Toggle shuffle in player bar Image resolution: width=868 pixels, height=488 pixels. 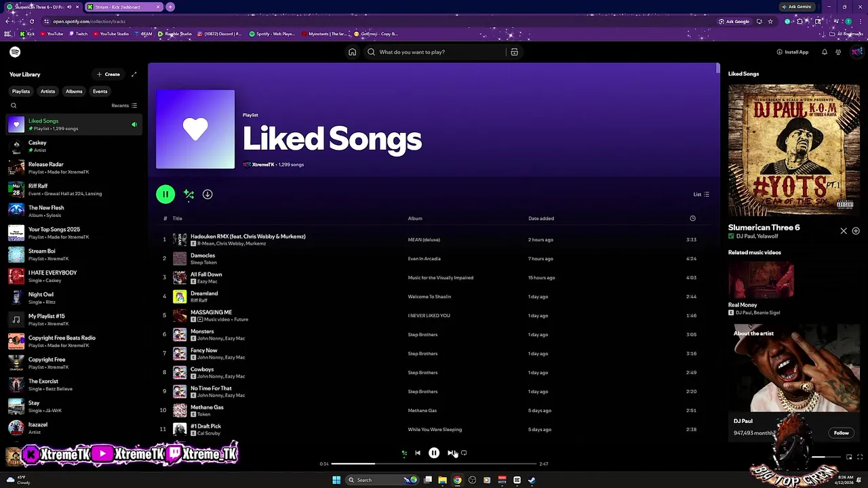pyautogui.click(x=404, y=453)
